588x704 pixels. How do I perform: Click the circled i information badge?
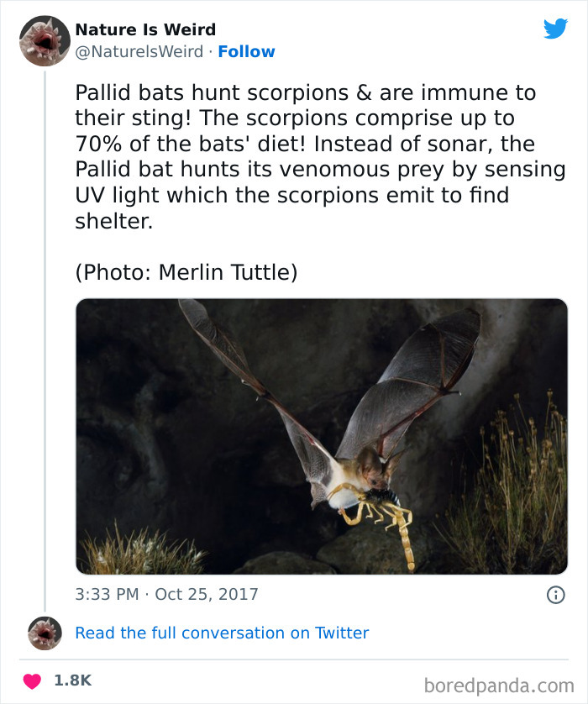tap(555, 593)
